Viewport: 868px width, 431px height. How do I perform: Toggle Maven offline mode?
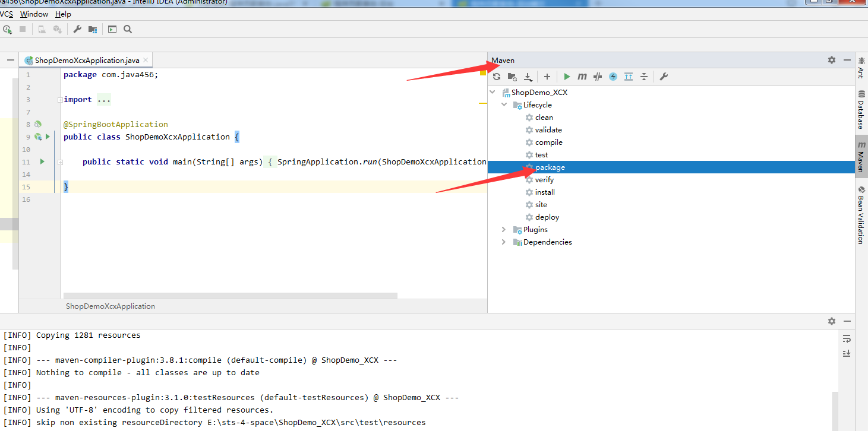tap(598, 77)
